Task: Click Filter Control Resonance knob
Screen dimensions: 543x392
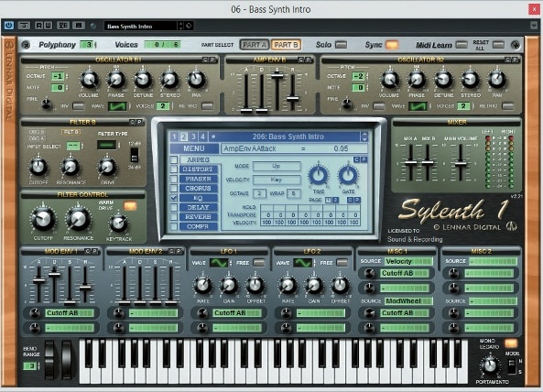Action: [78, 219]
